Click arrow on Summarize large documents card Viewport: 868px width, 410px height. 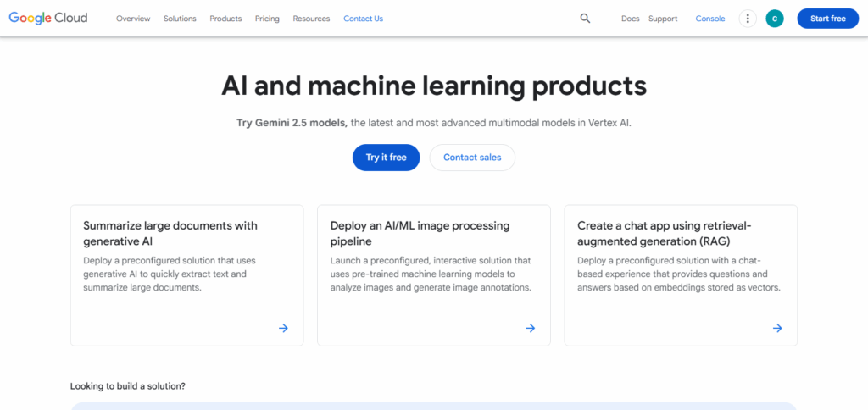[283, 328]
